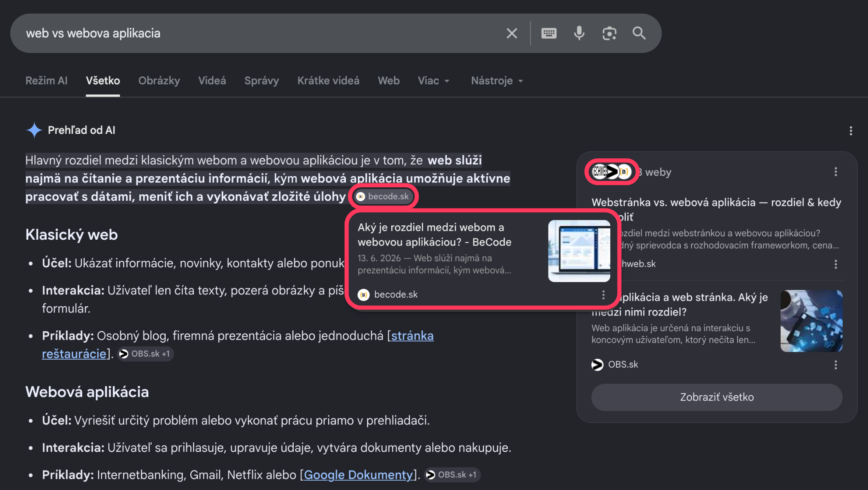Click the becode.sk favicon in the popup card
The width and height of the screenshot is (868, 490).
pyautogui.click(x=364, y=295)
